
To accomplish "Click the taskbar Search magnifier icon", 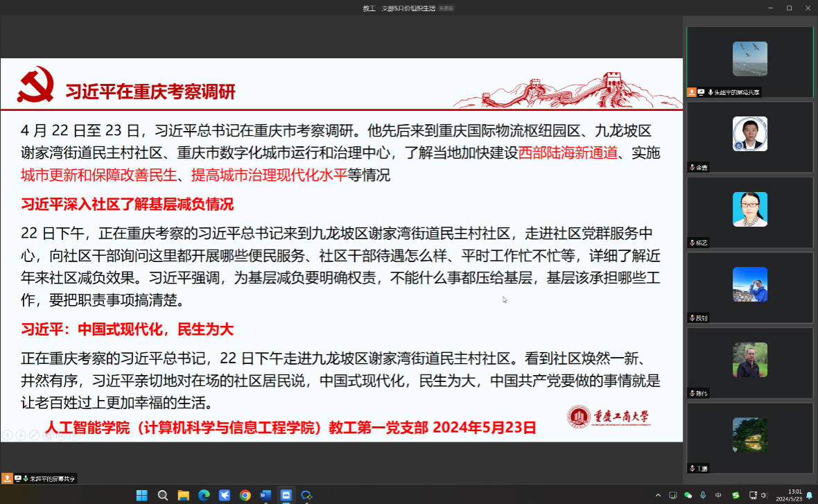I will click(x=163, y=495).
